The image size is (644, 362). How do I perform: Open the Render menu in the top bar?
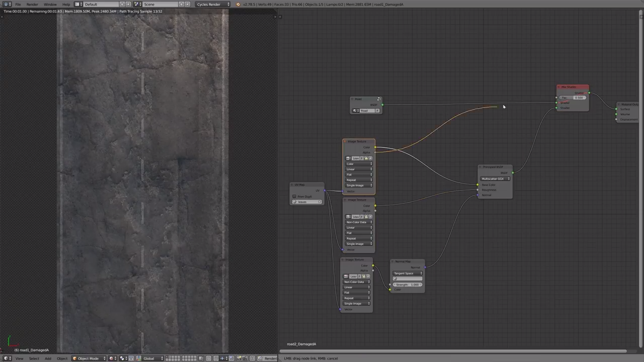pos(32,4)
